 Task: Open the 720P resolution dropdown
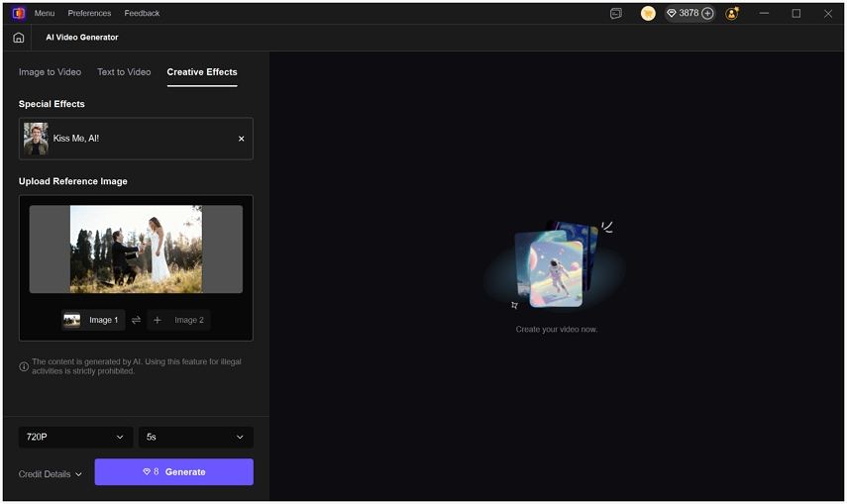coord(75,437)
